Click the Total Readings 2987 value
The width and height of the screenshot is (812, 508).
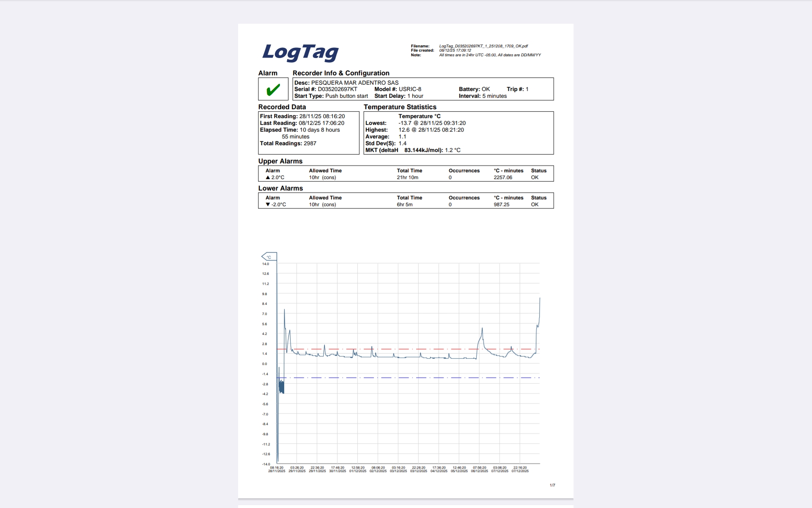pyautogui.click(x=310, y=144)
